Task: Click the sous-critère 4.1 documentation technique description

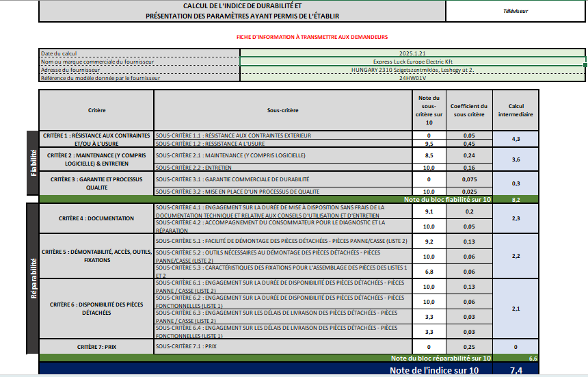Action: (283, 211)
